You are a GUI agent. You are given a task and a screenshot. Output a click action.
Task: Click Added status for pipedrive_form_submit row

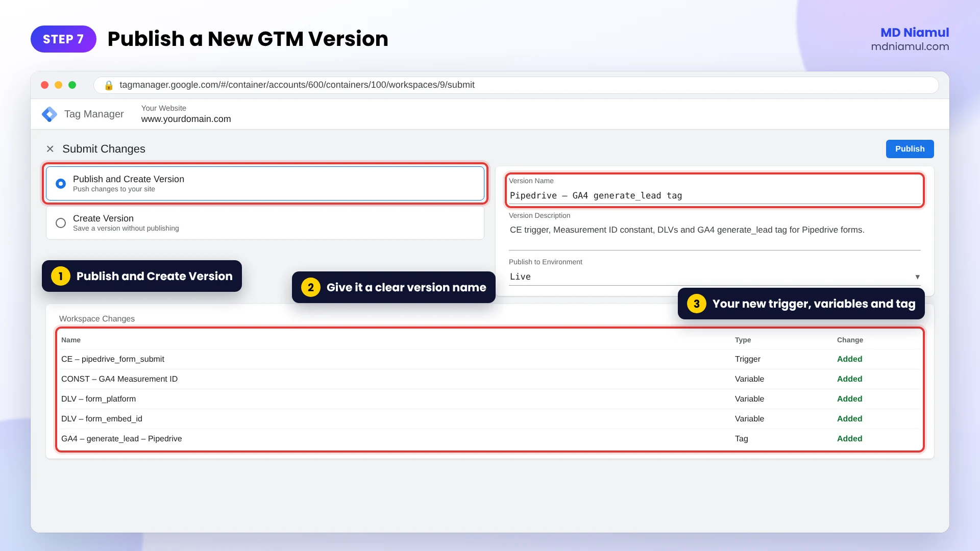tap(850, 359)
